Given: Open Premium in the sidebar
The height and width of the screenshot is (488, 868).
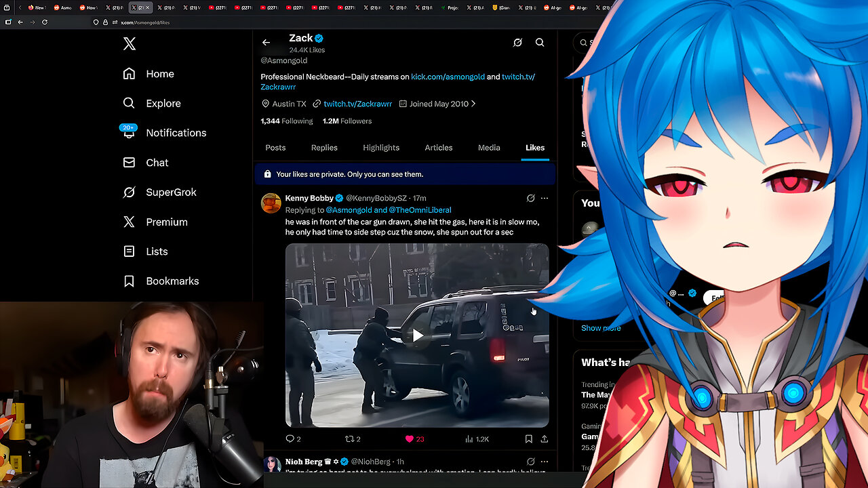Looking at the screenshot, I should (155, 222).
